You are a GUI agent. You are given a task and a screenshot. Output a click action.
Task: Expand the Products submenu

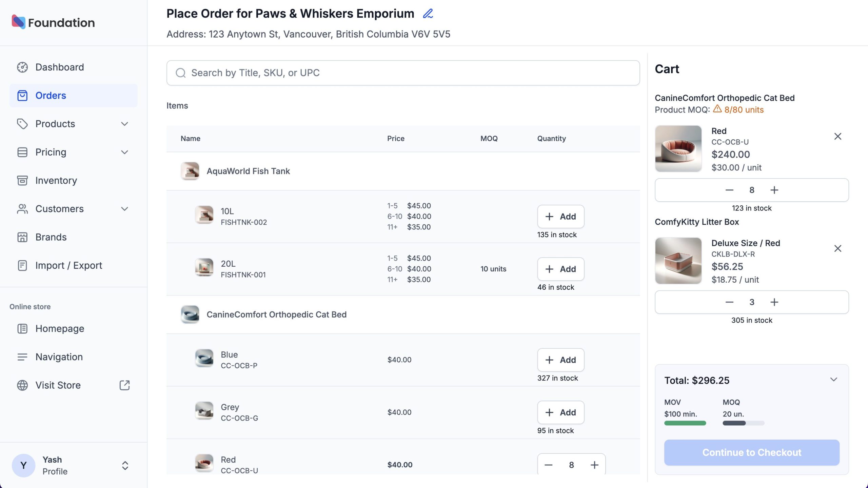click(x=124, y=124)
